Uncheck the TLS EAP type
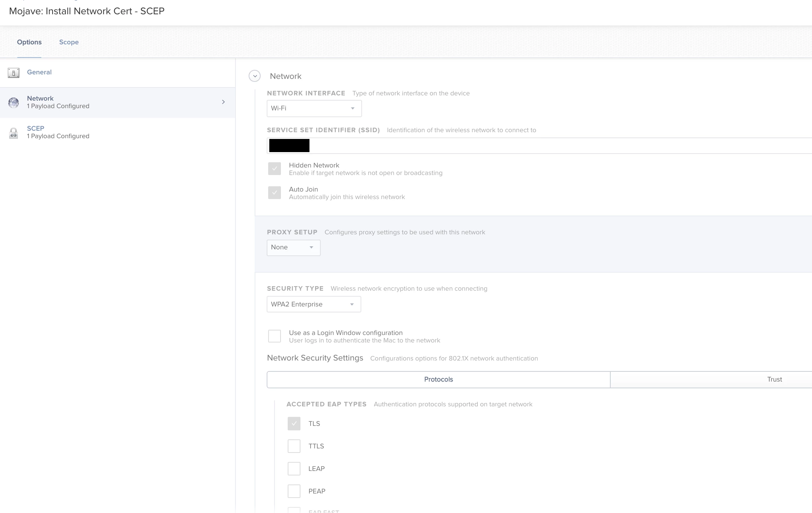The width and height of the screenshot is (812, 513). coord(294,424)
